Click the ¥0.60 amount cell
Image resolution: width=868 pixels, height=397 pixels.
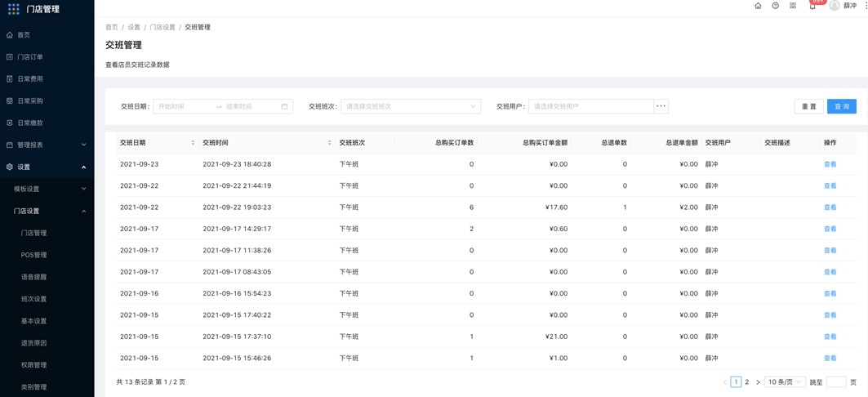pyautogui.click(x=558, y=230)
